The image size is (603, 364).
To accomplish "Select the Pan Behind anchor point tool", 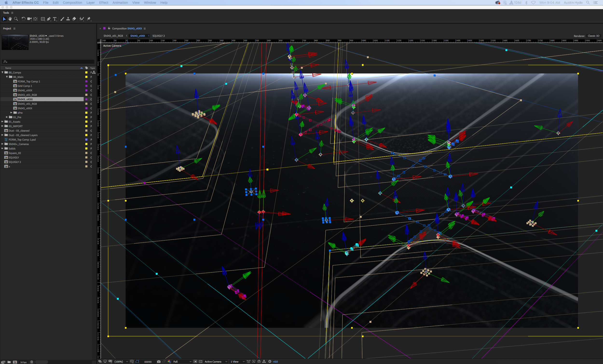I will click(x=35, y=19).
